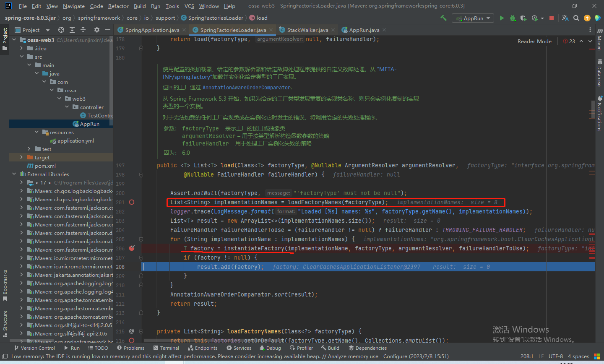Expand the .idea folder

point(22,48)
